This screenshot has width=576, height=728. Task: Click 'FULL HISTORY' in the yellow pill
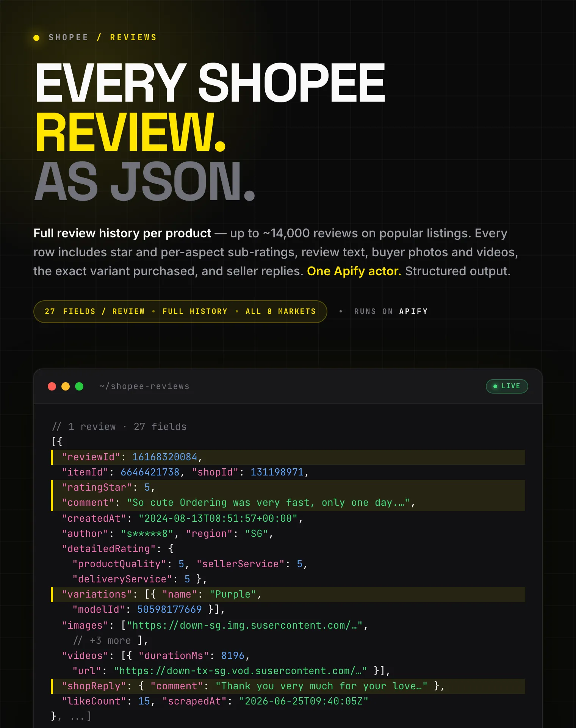195,311
